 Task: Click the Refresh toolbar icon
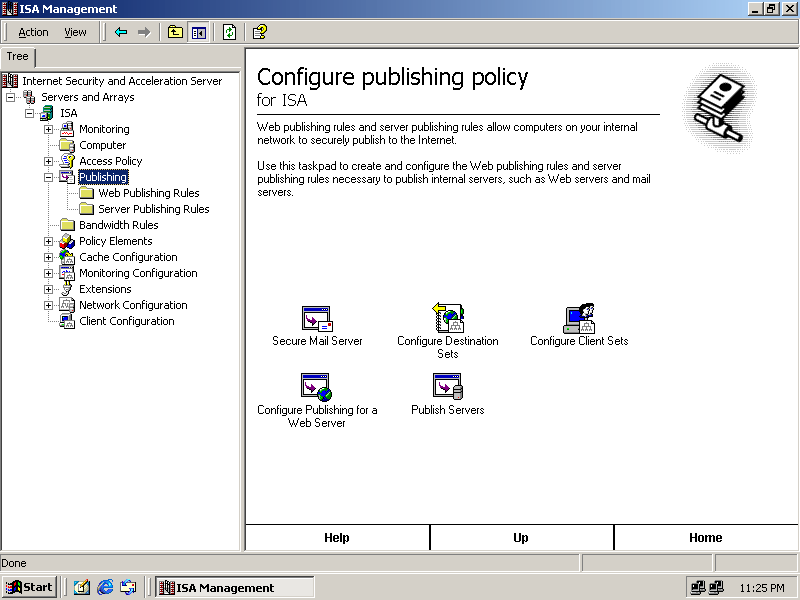pos(229,32)
